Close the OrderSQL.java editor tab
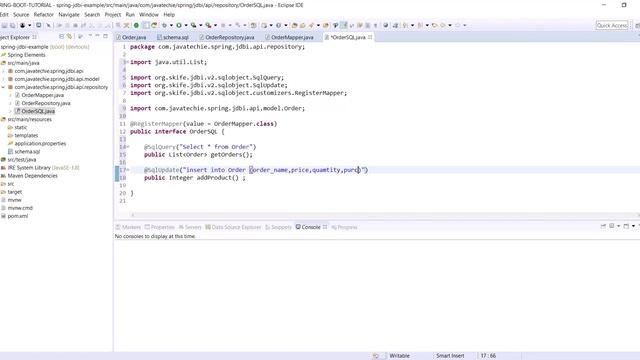Screen dimensions: 640x360 370,37
